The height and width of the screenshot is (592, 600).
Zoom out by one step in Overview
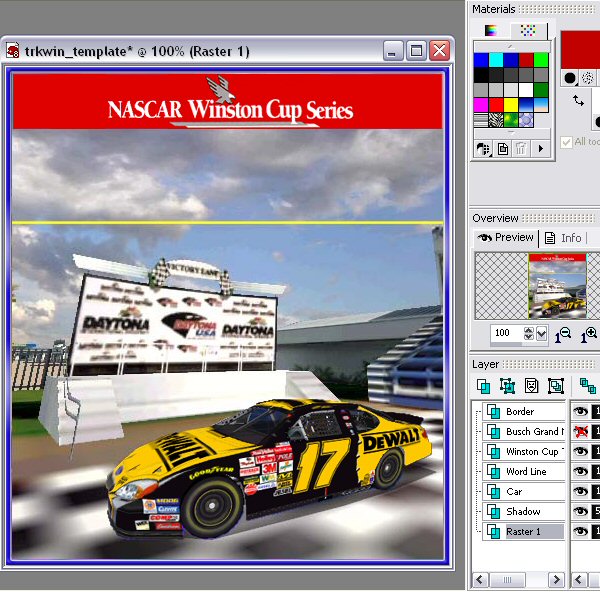point(563,335)
